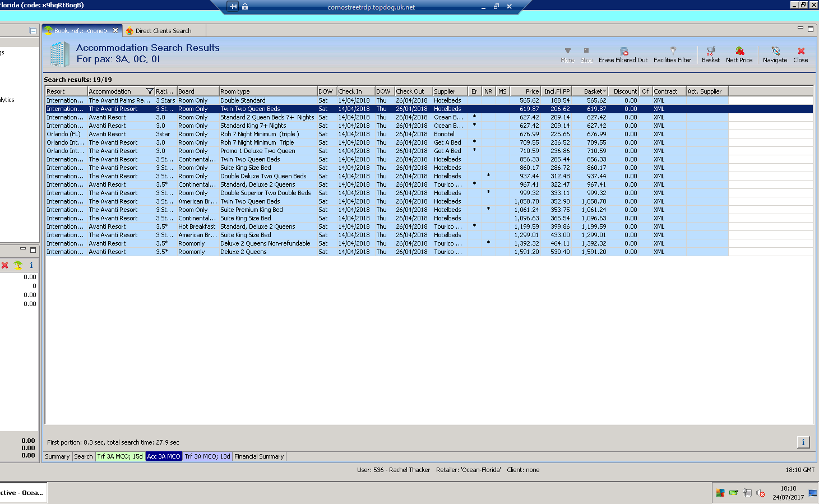Viewport: 819px width, 504px height.
Task: Click the volume muted tray icon
Action: 761,493
